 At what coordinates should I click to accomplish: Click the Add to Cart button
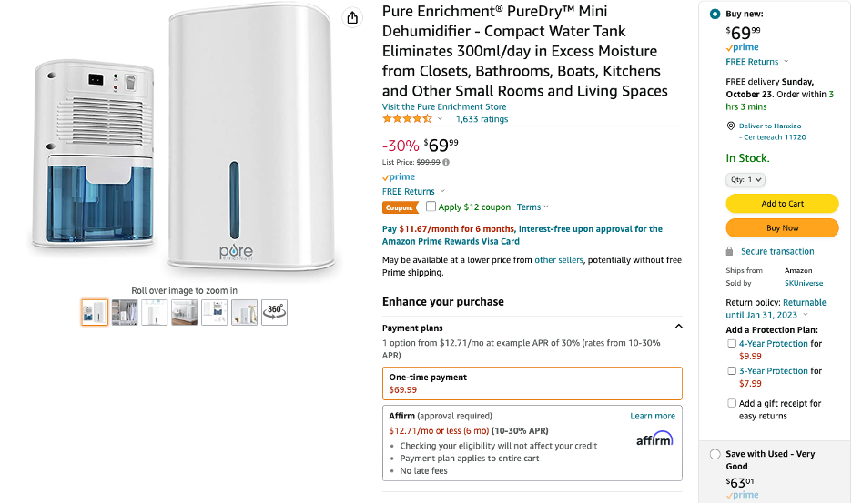coord(782,204)
